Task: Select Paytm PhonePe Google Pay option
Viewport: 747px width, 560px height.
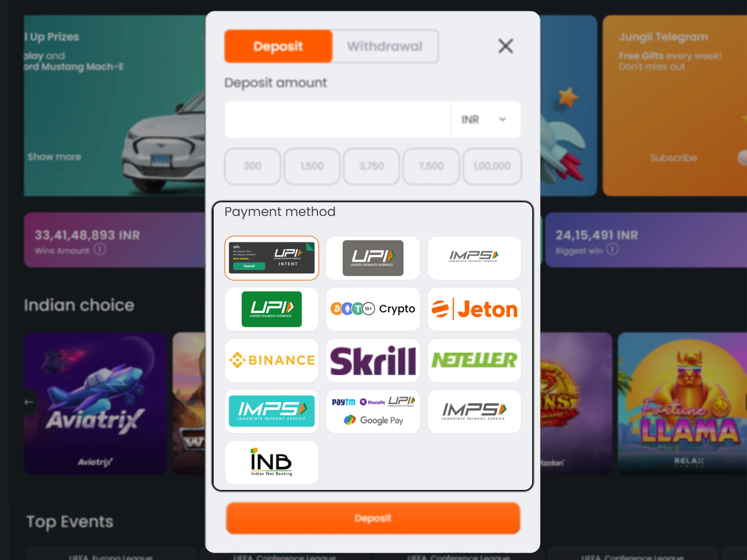Action: (373, 411)
